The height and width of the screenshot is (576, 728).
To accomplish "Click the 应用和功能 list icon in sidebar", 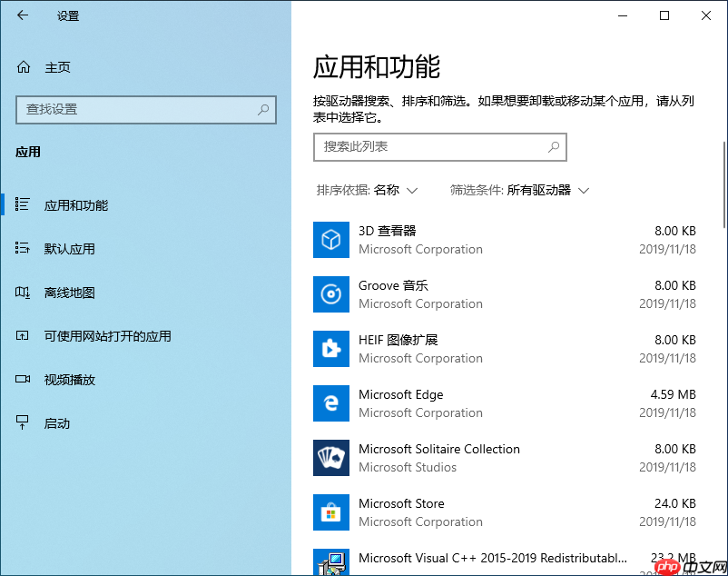I will 23,204.
